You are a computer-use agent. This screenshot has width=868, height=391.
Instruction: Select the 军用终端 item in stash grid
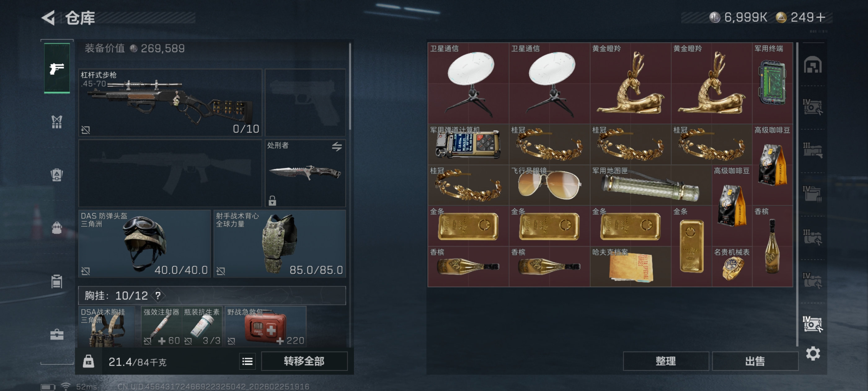(772, 83)
